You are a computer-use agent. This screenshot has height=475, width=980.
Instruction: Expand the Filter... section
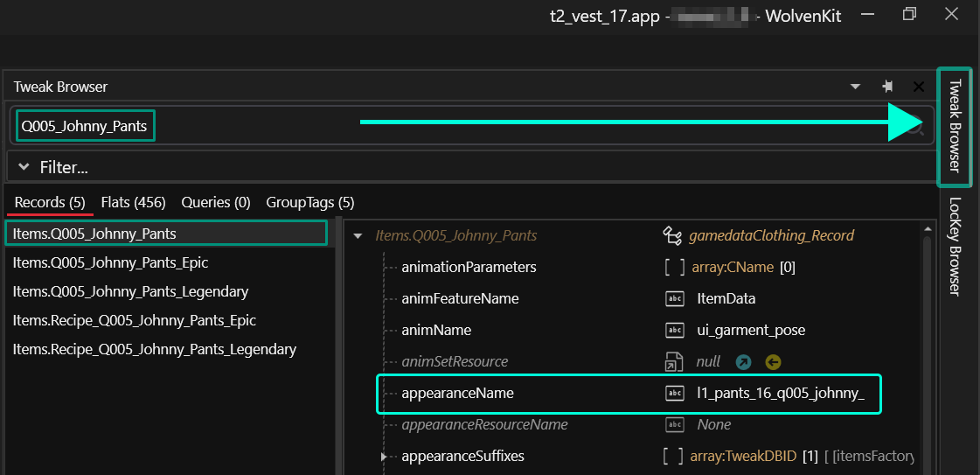click(24, 166)
